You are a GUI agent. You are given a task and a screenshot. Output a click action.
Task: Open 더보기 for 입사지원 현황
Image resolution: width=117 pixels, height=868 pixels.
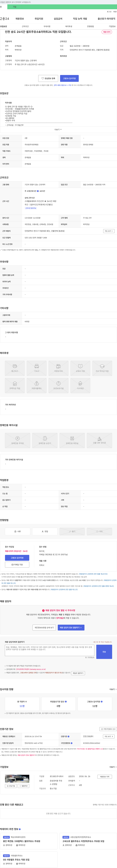click(x=113, y=689)
